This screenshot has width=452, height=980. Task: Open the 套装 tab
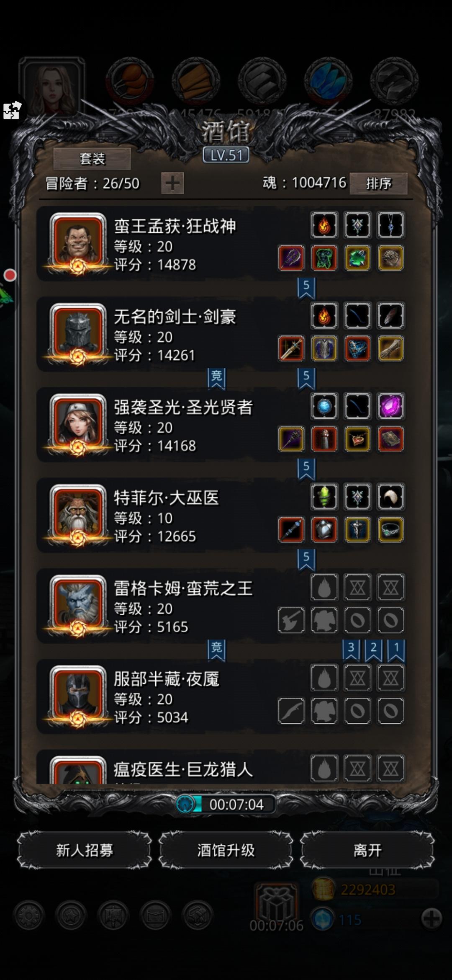click(x=92, y=159)
